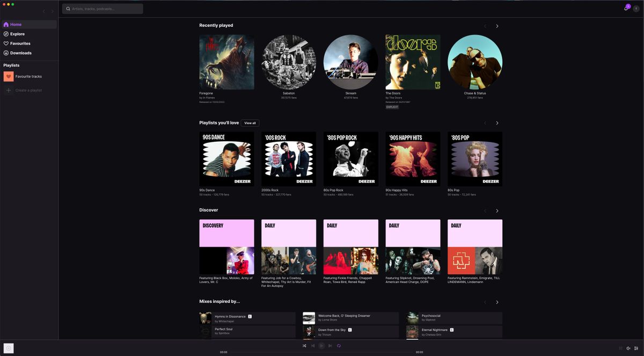Screen dimensions: 644x356
Task: Select Home in the sidebar
Action: click(x=16, y=24)
